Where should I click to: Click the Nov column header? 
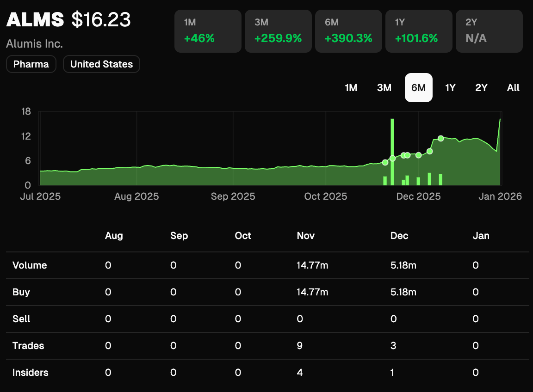click(305, 235)
